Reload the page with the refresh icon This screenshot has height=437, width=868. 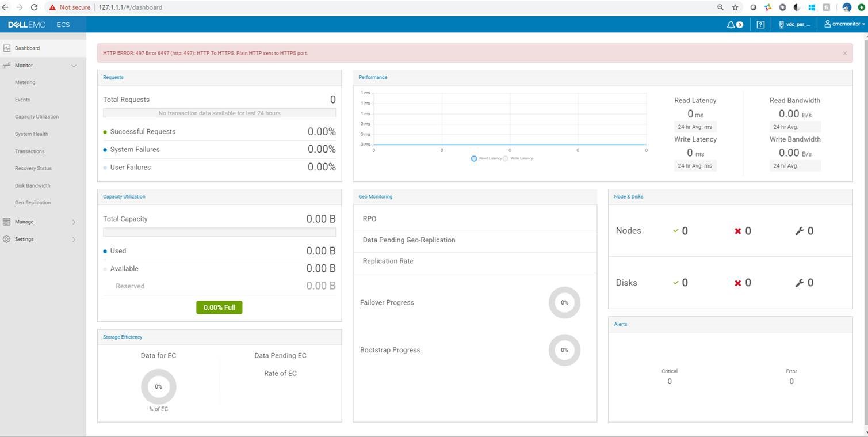click(x=34, y=7)
